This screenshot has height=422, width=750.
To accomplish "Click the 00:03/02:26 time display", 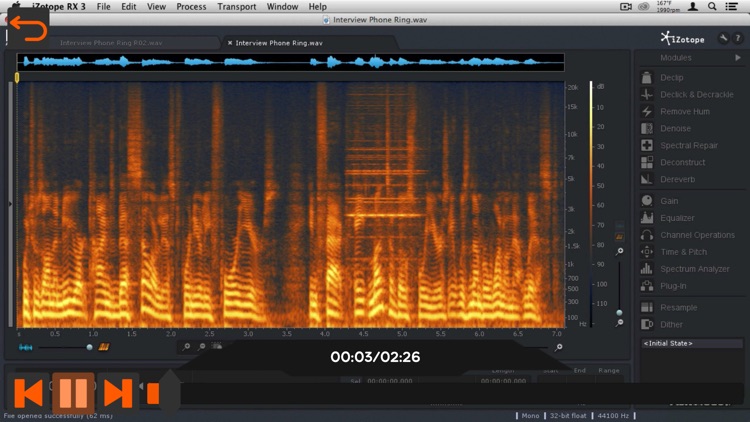I will 375,357.
